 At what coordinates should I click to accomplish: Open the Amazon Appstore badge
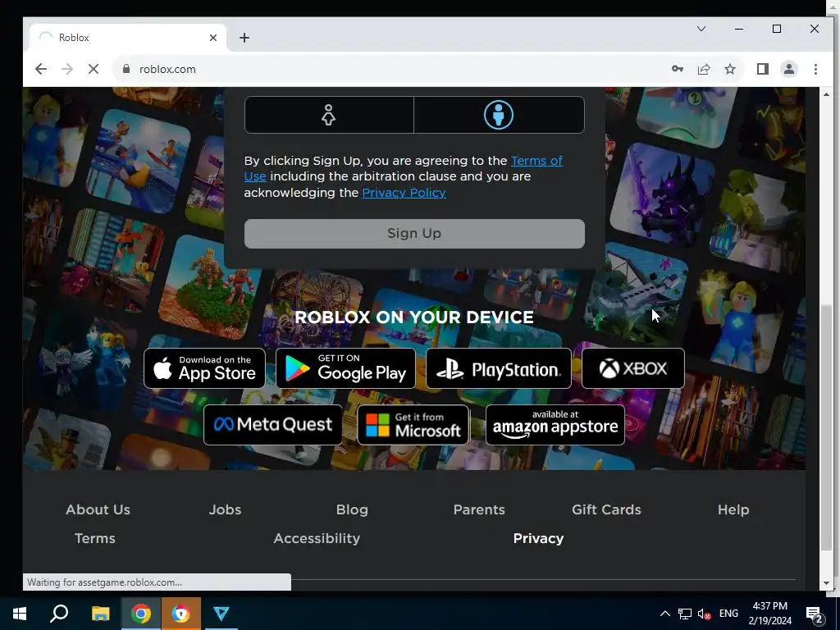click(555, 425)
